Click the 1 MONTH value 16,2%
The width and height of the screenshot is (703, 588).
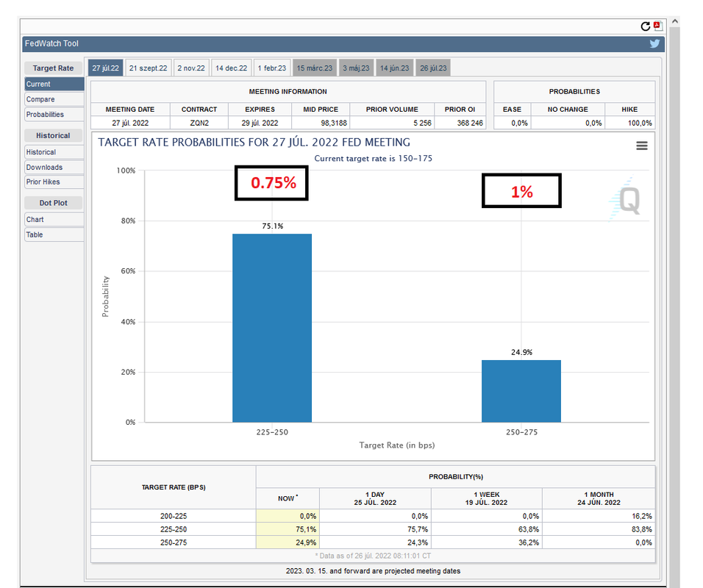tap(641, 516)
